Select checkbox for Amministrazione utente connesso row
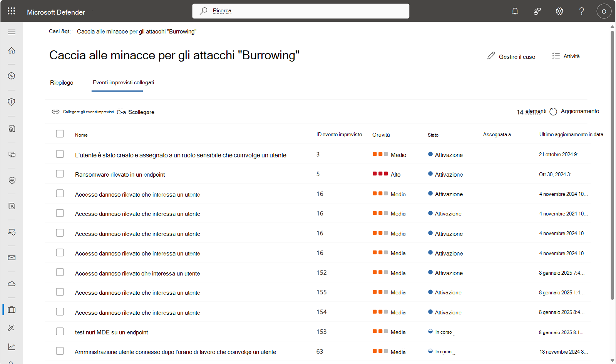This screenshot has width=616, height=364. pyautogui.click(x=60, y=351)
